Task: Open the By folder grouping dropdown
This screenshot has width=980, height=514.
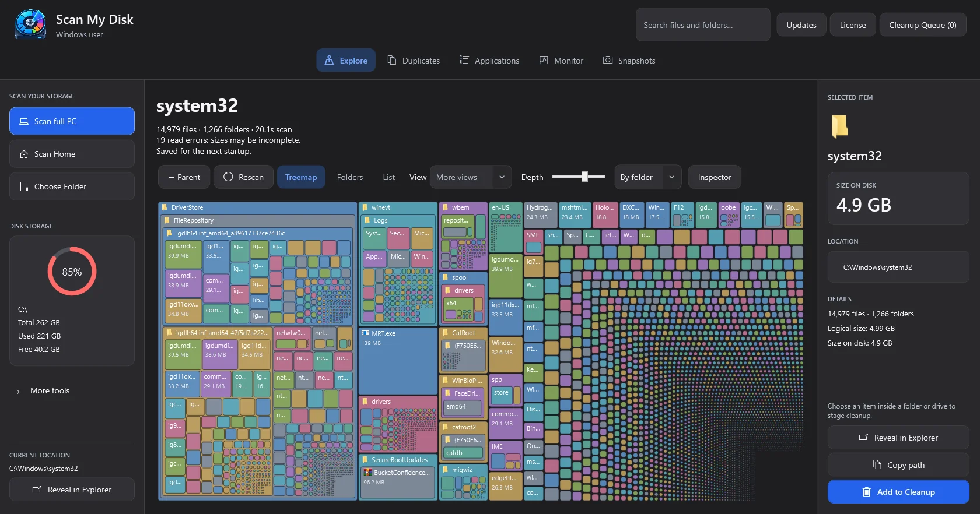Action: coord(647,177)
